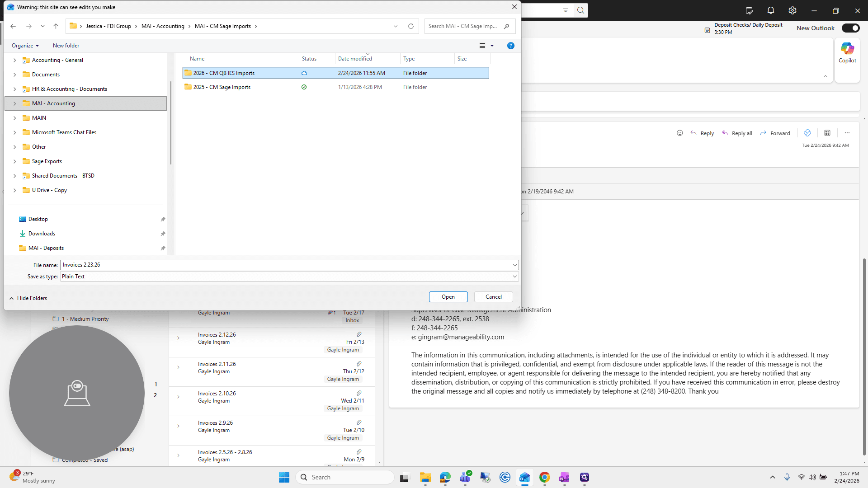The height and width of the screenshot is (488, 868).
Task: Sort files by Name column
Action: [x=197, y=59]
